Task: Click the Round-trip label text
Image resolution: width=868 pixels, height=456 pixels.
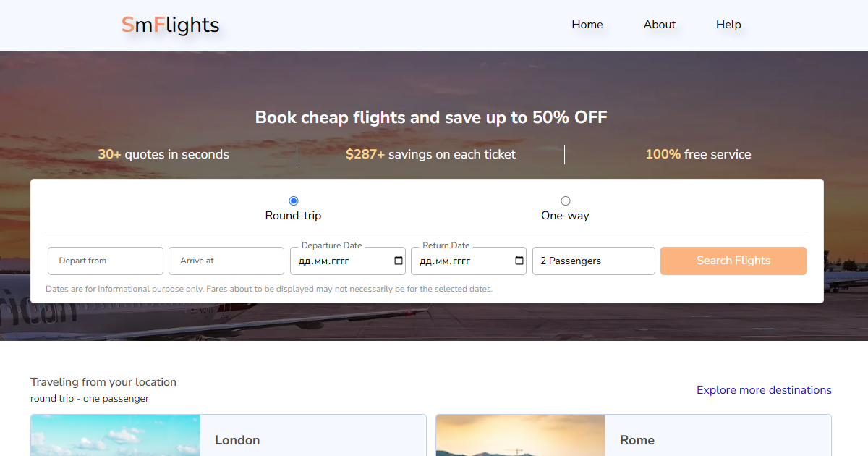Action: tap(293, 216)
